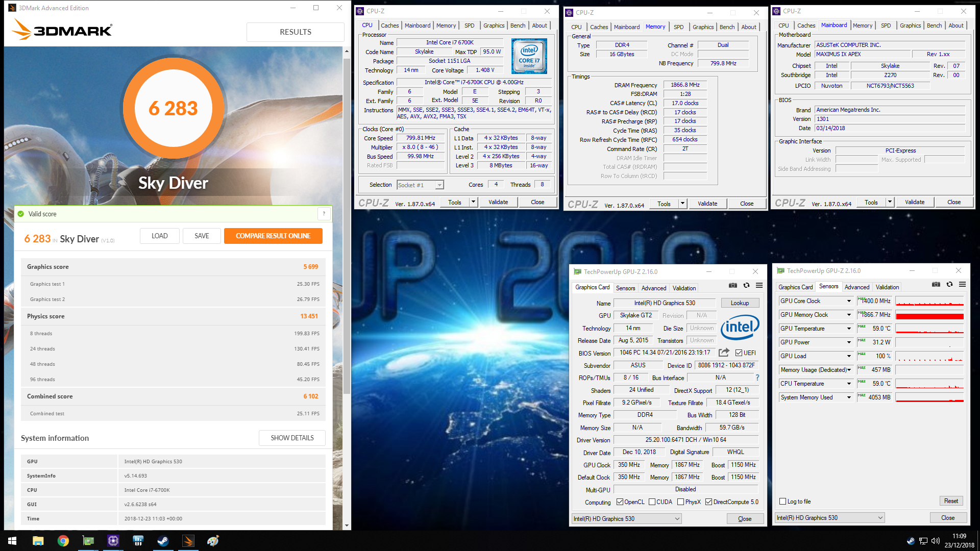This screenshot has width=980, height=551.
Task: Open Tools dropdown arrow in CPU-Z Memory window
Action: click(682, 204)
